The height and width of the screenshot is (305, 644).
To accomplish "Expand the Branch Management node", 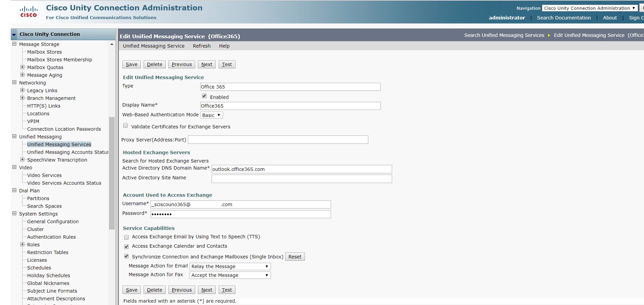I will 22,98.
